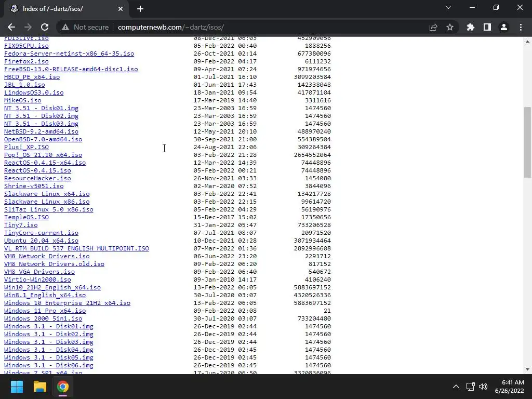Click Win8.1_English_x64.iso link
The width and height of the screenshot is (532, 399).
click(x=45, y=296)
